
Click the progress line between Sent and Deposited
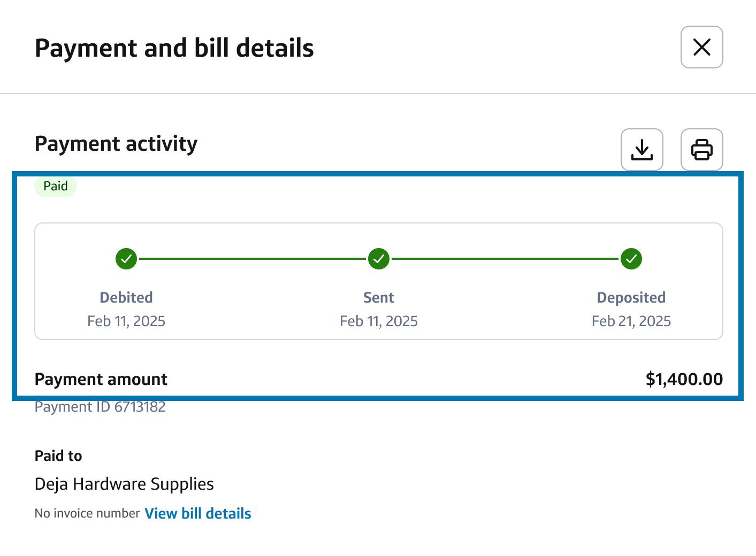click(x=505, y=259)
